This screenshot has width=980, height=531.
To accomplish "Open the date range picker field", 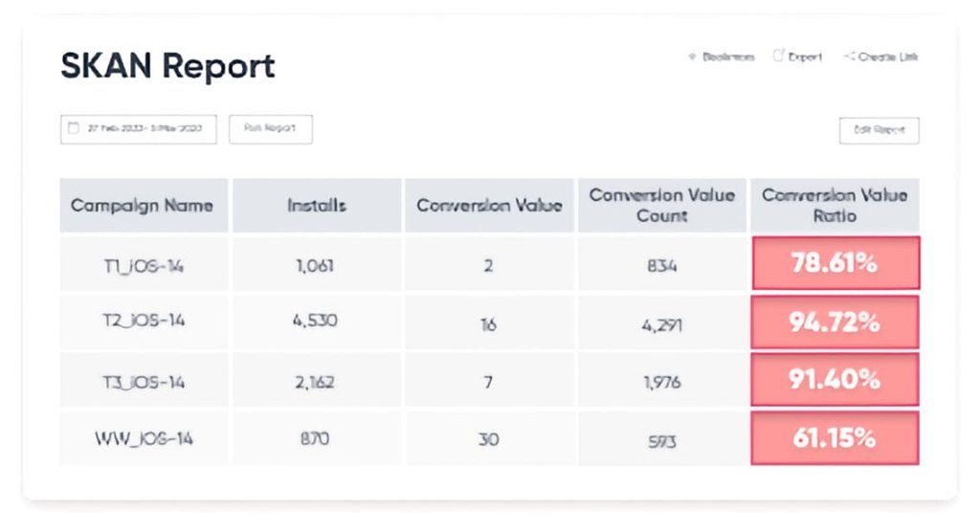I will point(139,129).
